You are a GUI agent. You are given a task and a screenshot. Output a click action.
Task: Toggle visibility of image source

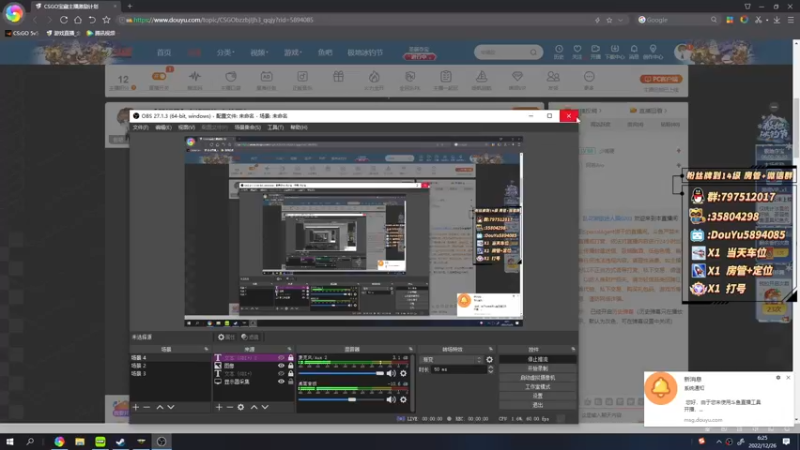[x=281, y=365]
